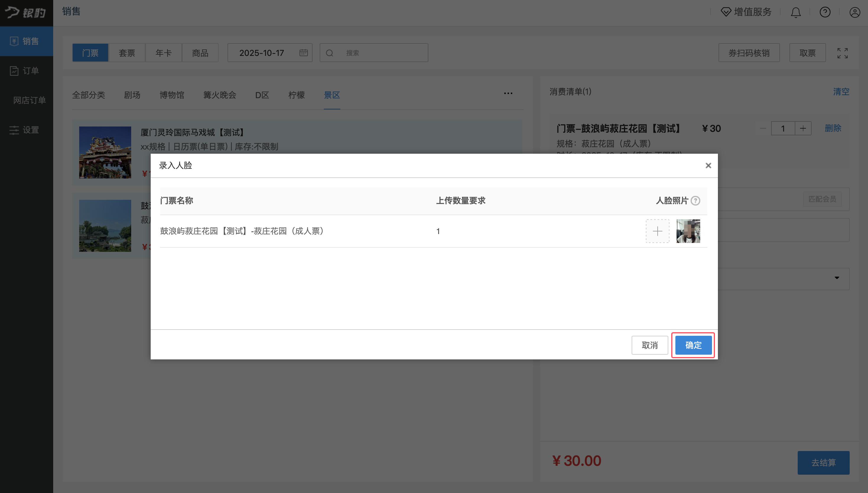This screenshot has width=868, height=493.
Task: Switch to the 套票 tab
Action: (x=127, y=53)
